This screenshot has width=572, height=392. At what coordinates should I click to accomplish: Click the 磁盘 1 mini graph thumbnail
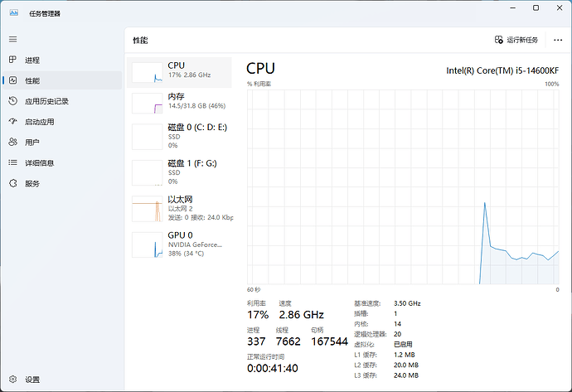click(147, 173)
